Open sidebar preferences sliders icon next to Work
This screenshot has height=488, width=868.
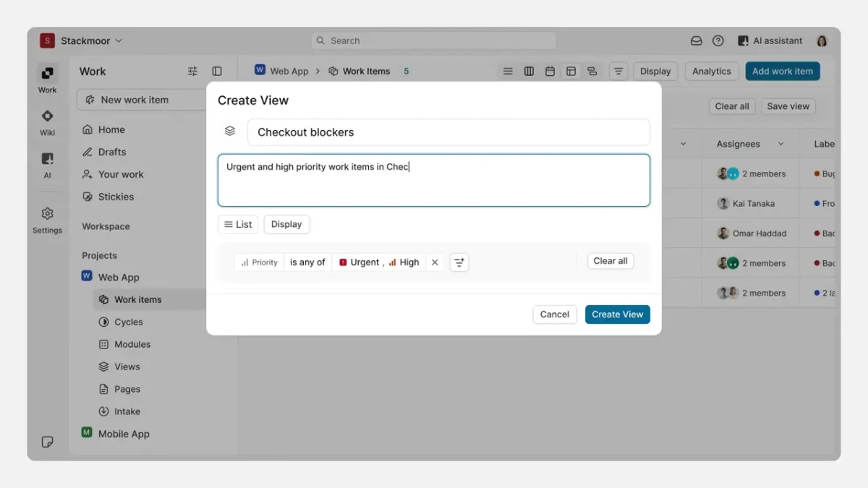click(192, 72)
